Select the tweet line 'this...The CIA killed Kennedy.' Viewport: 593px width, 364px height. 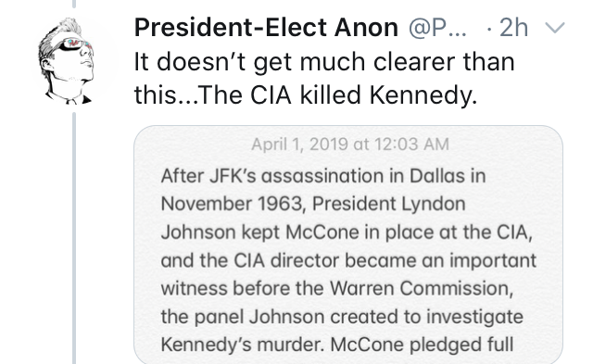306,94
